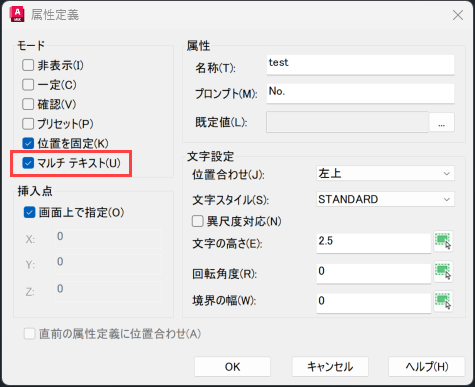The height and width of the screenshot is (387, 475).
Task: Click the 回転角度(R) input field
Action: coord(374,273)
